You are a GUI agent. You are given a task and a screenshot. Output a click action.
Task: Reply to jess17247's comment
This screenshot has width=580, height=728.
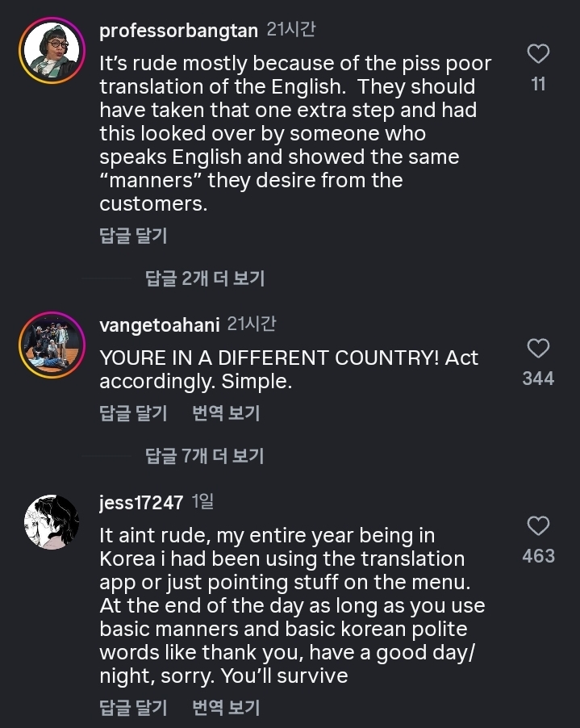[133, 708]
